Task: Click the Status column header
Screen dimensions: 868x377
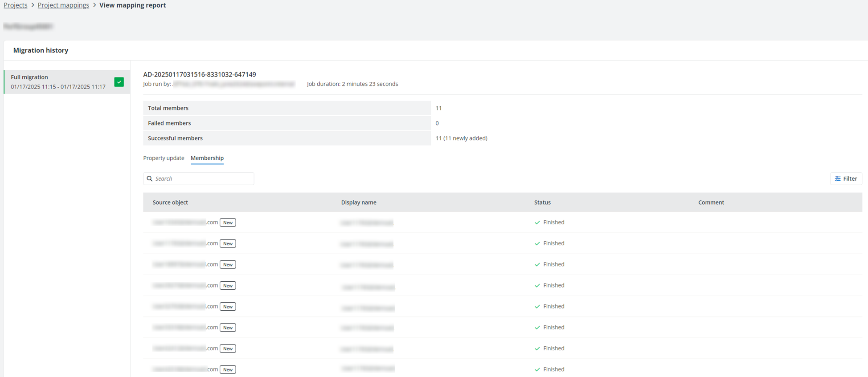Action: tap(542, 203)
